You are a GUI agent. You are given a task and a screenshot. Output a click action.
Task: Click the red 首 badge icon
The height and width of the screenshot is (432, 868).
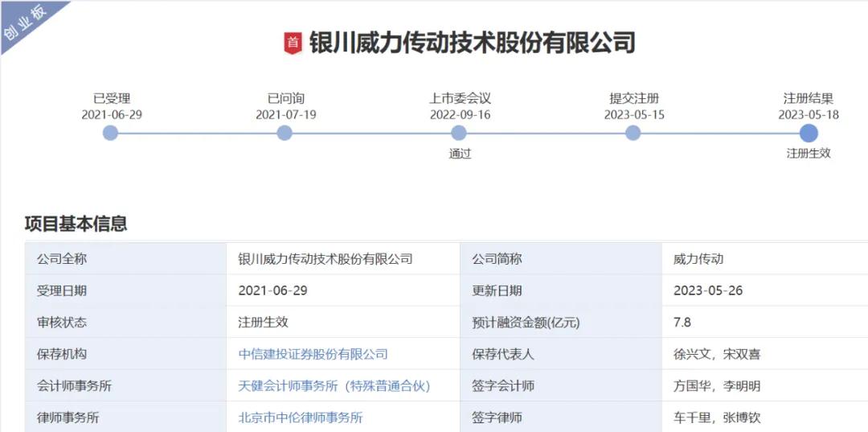tap(293, 43)
